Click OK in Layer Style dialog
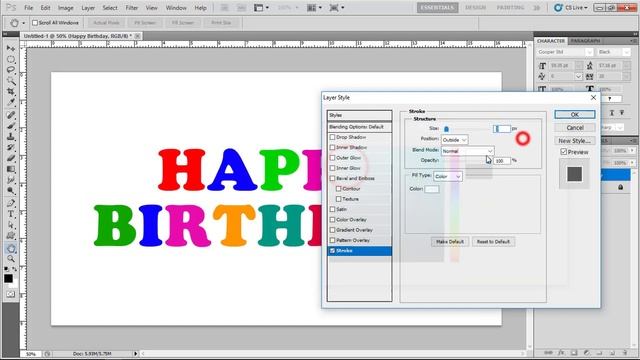Image resolution: width=640 pixels, height=360 pixels. [x=575, y=115]
